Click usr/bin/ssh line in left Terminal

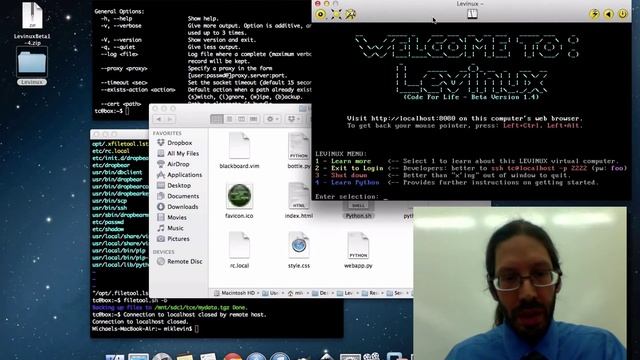click(109, 208)
